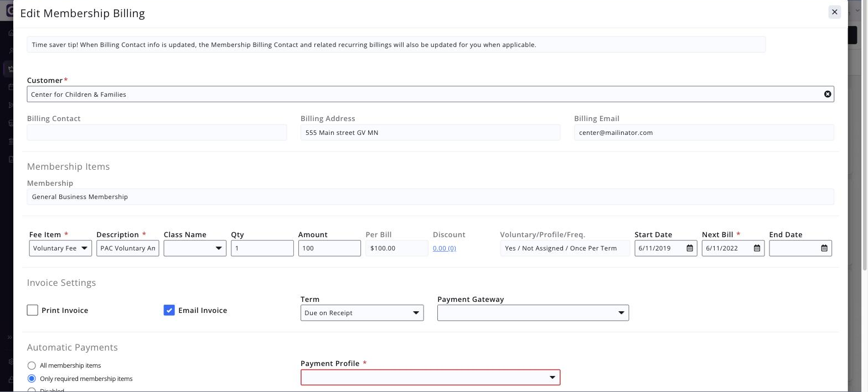This screenshot has height=392, width=868.
Task: Open the Class Name dropdown
Action: tap(195, 248)
